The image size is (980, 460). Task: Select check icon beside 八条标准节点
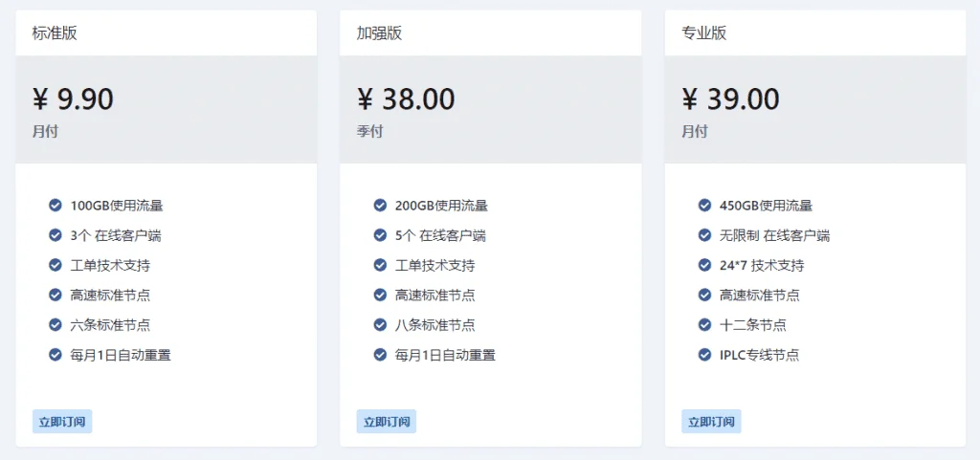pyautogui.click(x=380, y=324)
